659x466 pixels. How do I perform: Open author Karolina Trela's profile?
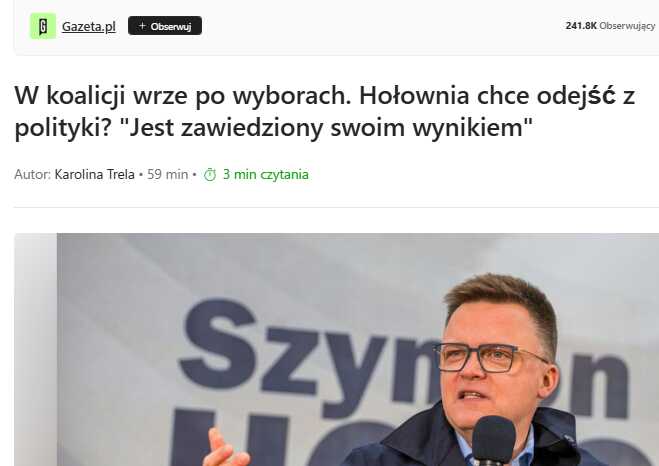pyautogui.click(x=95, y=174)
